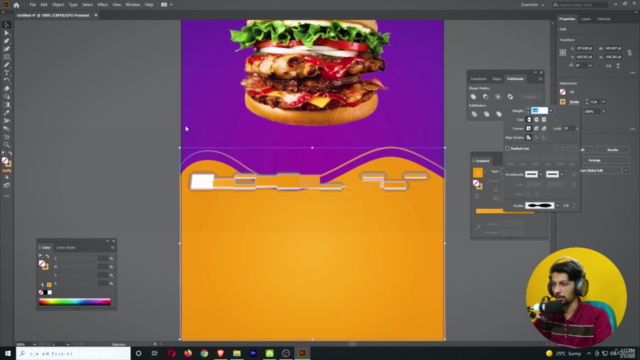This screenshot has height=360, width=640.
Task: Select Align Stroke to Center option
Action: [529, 138]
